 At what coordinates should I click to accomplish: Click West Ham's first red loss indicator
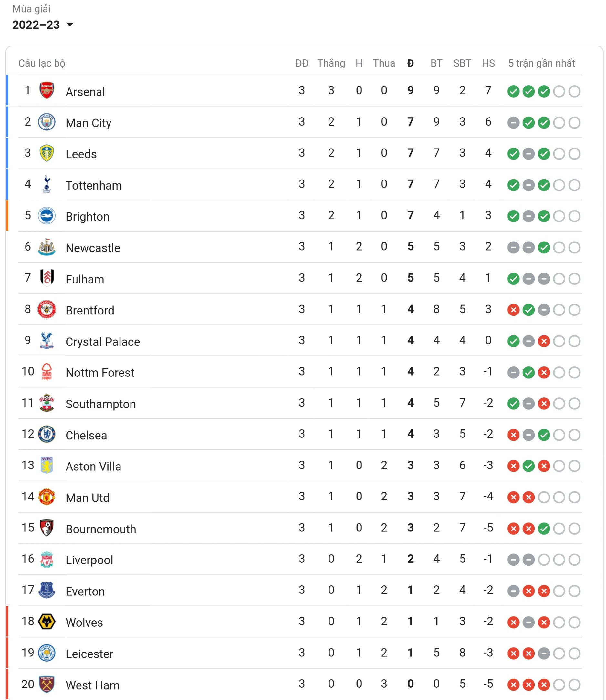pos(513,685)
